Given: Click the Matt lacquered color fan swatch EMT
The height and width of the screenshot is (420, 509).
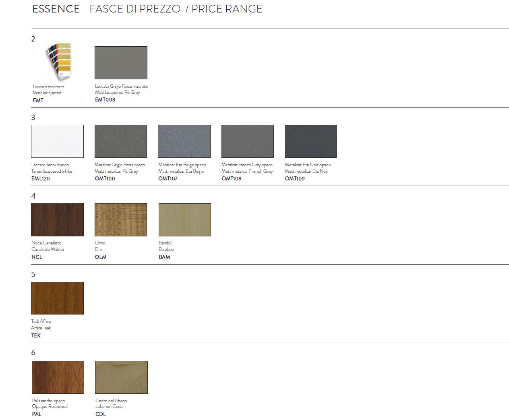Looking at the screenshot, I should point(59,62).
